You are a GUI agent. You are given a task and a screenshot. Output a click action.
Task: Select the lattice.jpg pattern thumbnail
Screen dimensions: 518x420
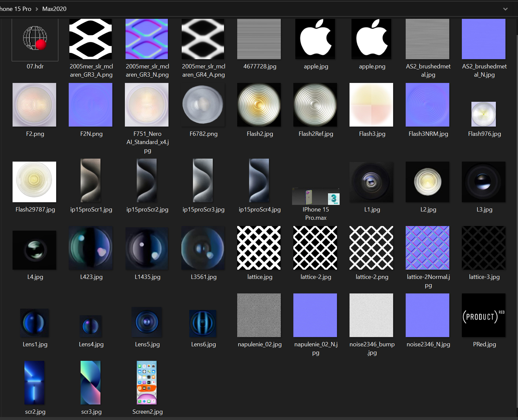[259, 248]
